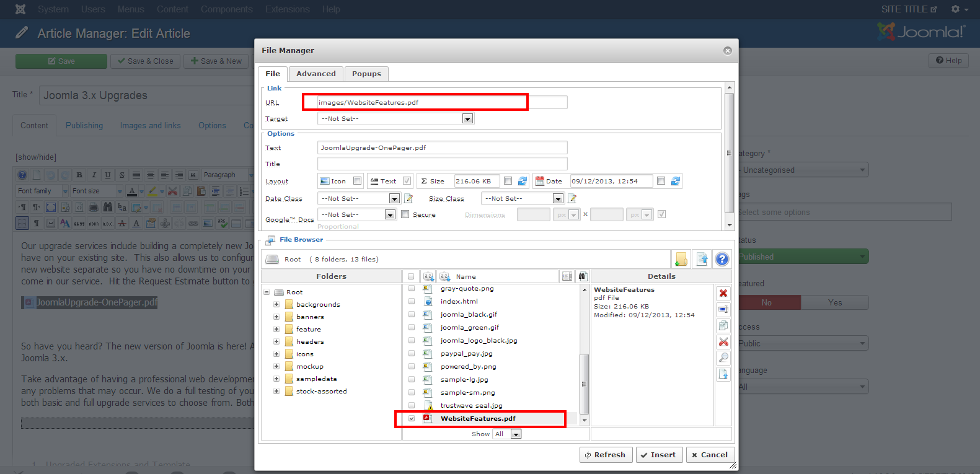Click the URL input field
Screen dimensions: 980x474
coord(442,102)
